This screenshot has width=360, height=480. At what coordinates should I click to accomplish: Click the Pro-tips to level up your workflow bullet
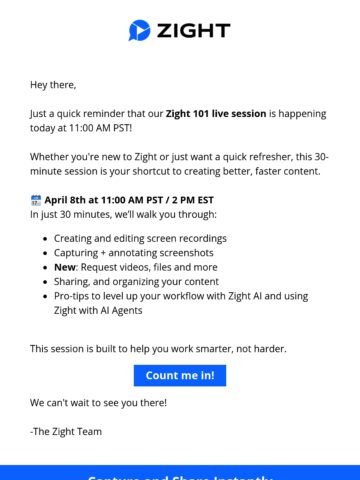tap(181, 303)
